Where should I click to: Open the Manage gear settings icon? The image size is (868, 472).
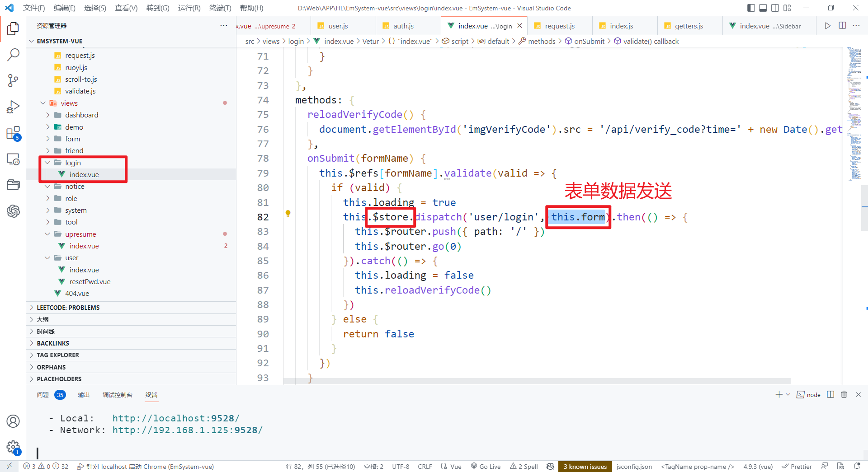coord(13,447)
